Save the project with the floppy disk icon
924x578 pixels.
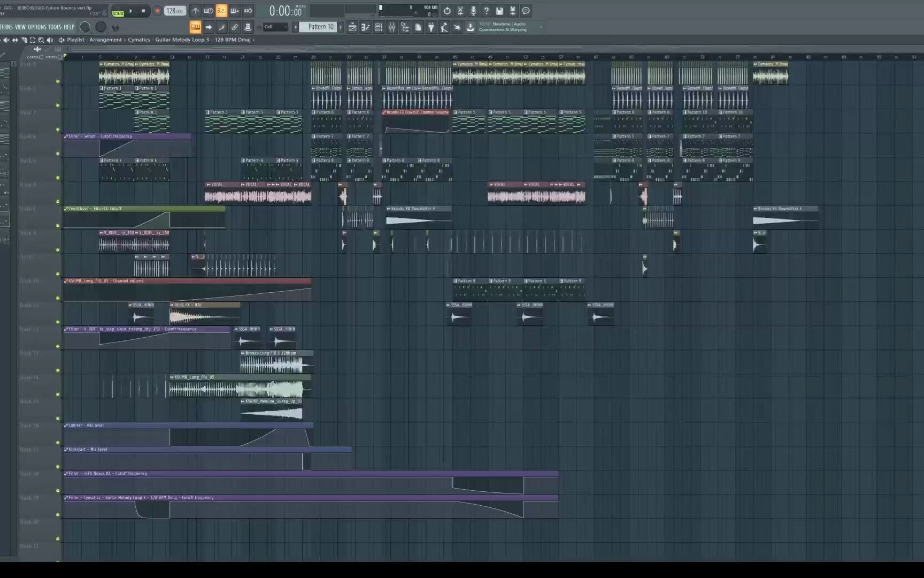pos(499,11)
